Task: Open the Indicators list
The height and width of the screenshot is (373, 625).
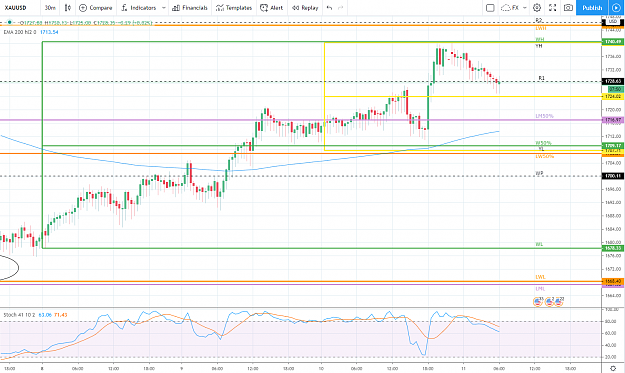Action: 139,8
